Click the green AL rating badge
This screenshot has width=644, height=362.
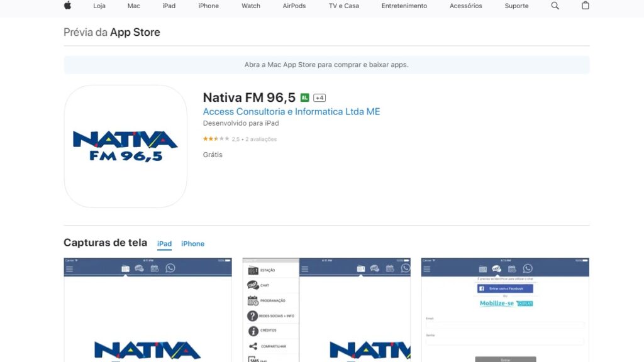click(x=304, y=97)
